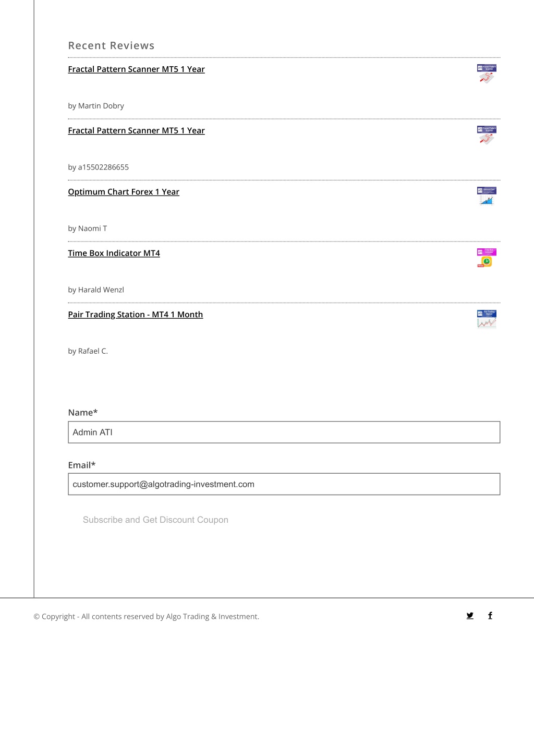Click Subscribe and Get Discount Coupon button
The width and height of the screenshot is (534, 756).
(x=155, y=520)
